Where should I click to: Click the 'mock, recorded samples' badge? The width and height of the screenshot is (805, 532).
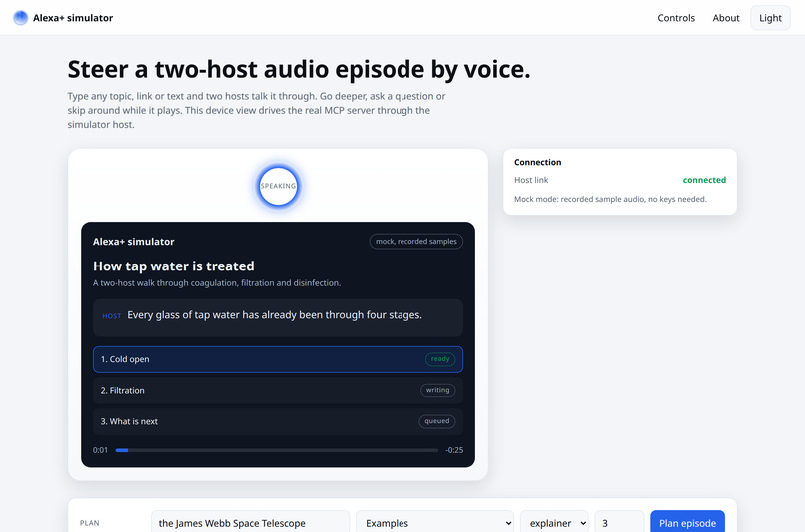[x=415, y=242]
